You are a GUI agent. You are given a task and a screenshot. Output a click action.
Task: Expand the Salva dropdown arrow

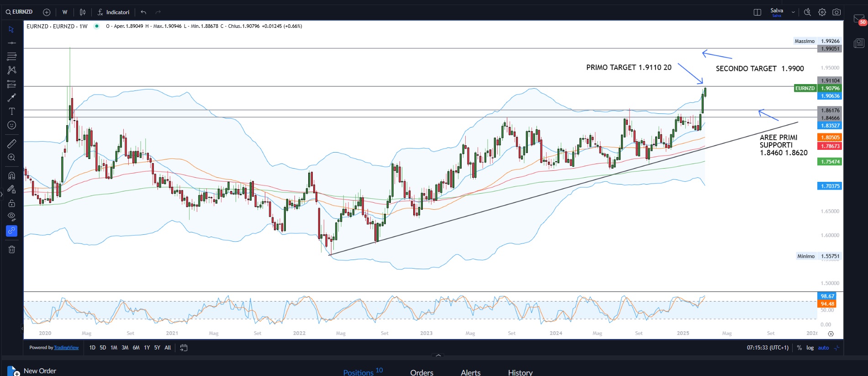793,12
